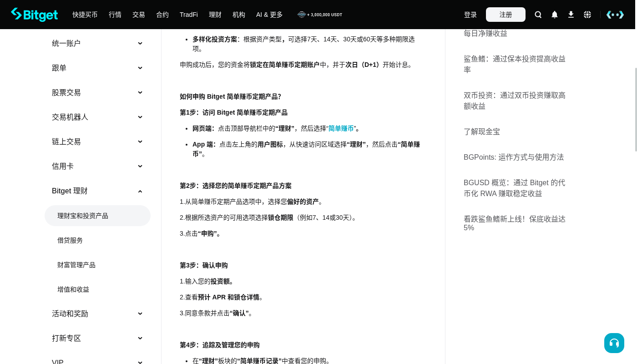Click the text 3.点击“申购”。
This screenshot has width=637, height=364.
pyautogui.click(x=201, y=233)
